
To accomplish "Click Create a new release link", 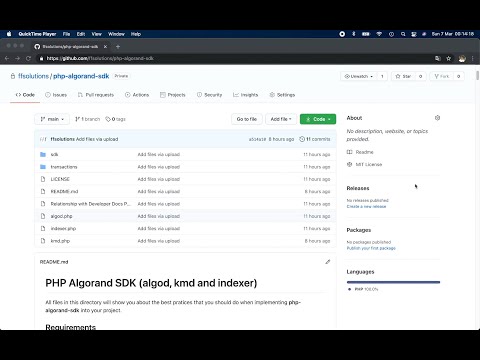I will pyautogui.click(x=366, y=206).
